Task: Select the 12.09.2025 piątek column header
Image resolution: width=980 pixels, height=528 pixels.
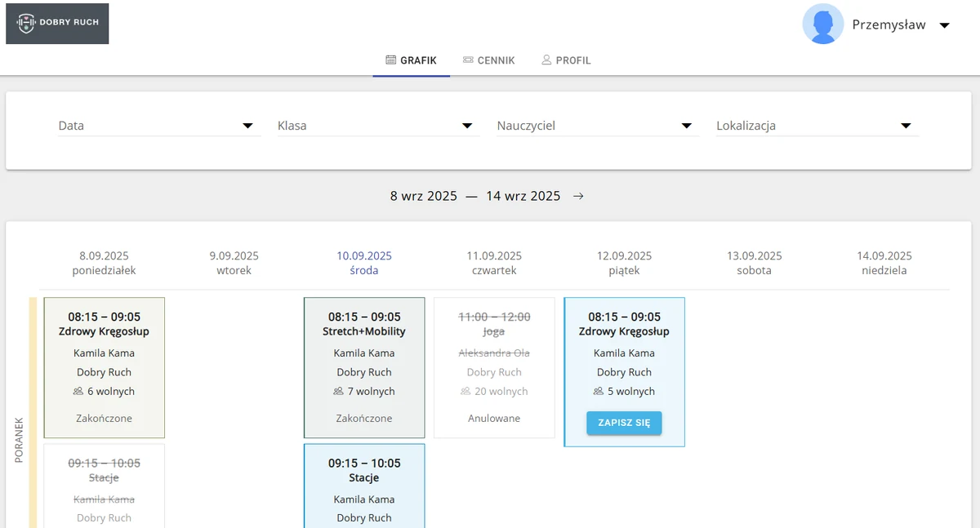Action: [624, 263]
